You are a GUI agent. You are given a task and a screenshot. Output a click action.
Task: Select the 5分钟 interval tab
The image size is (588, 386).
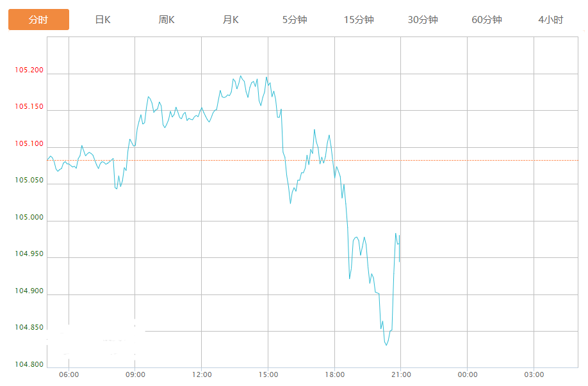[295, 20]
